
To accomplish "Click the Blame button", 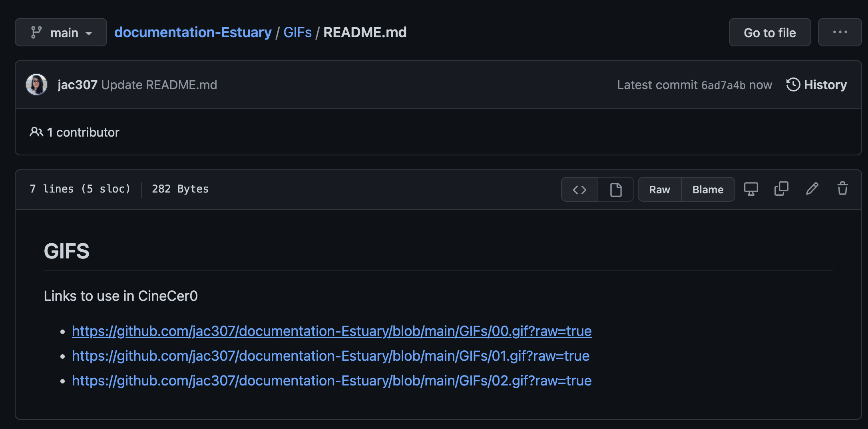I will [x=708, y=189].
